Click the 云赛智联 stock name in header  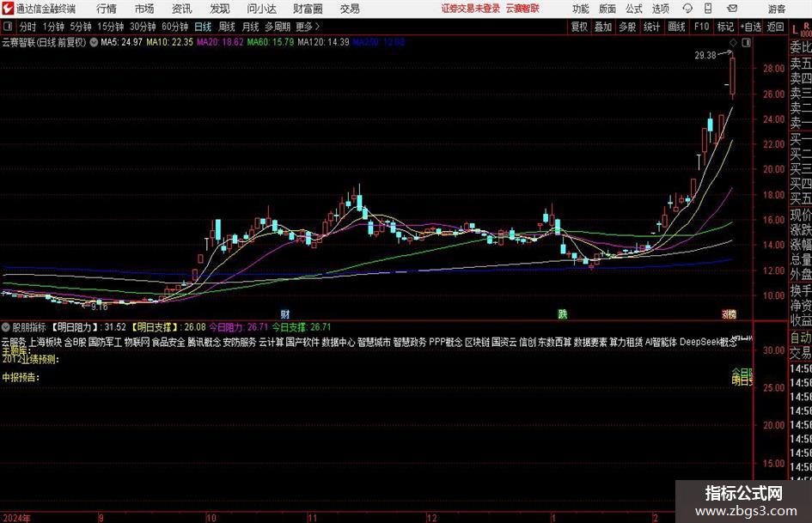point(522,9)
